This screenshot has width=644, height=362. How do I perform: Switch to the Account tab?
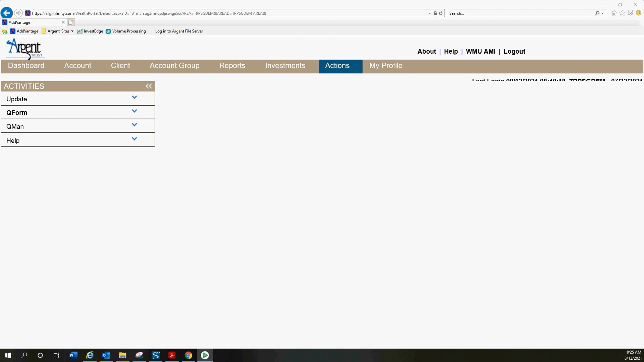[x=78, y=66]
